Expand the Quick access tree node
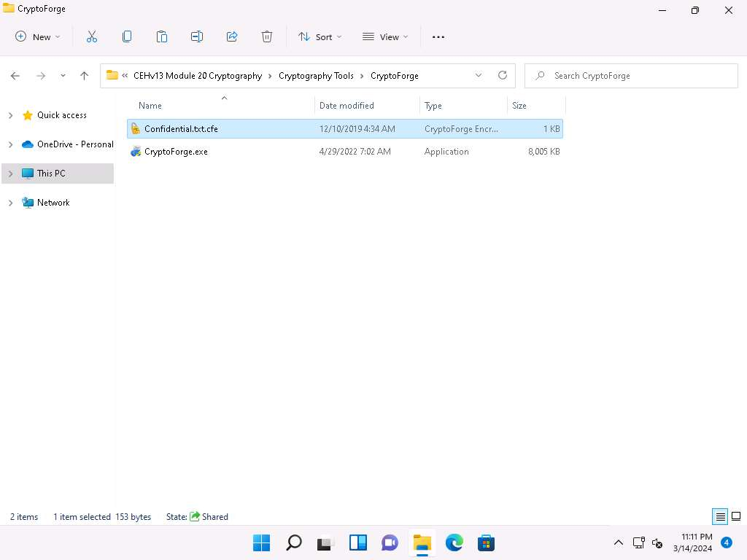 (10, 115)
